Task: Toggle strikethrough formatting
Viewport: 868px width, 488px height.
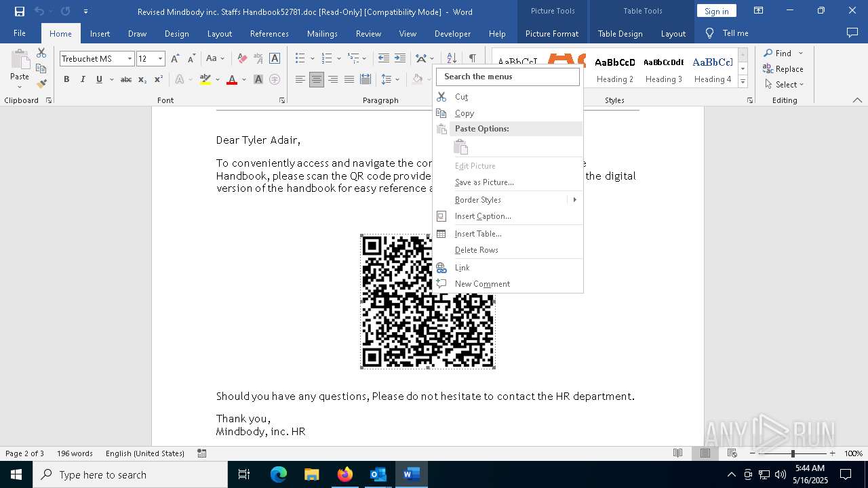Action: [126, 79]
